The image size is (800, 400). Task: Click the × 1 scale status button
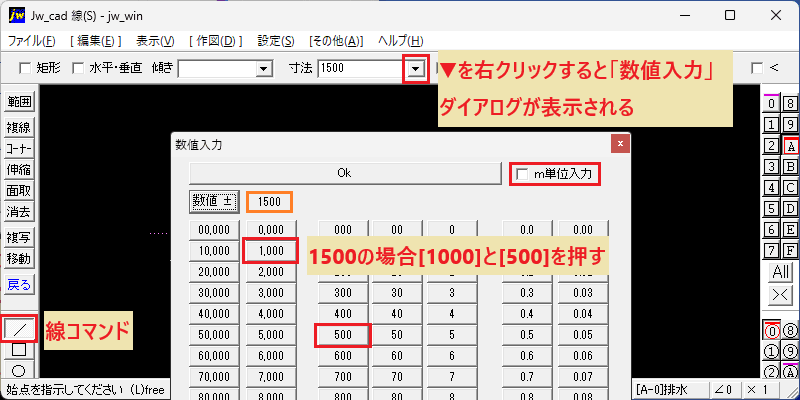coord(760,389)
